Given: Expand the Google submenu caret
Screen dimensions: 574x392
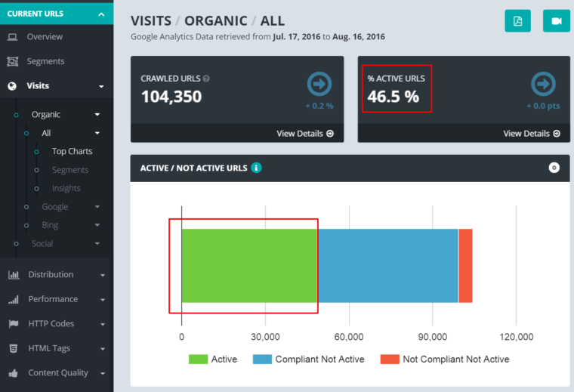Looking at the screenshot, I should [x=97, y=207].
